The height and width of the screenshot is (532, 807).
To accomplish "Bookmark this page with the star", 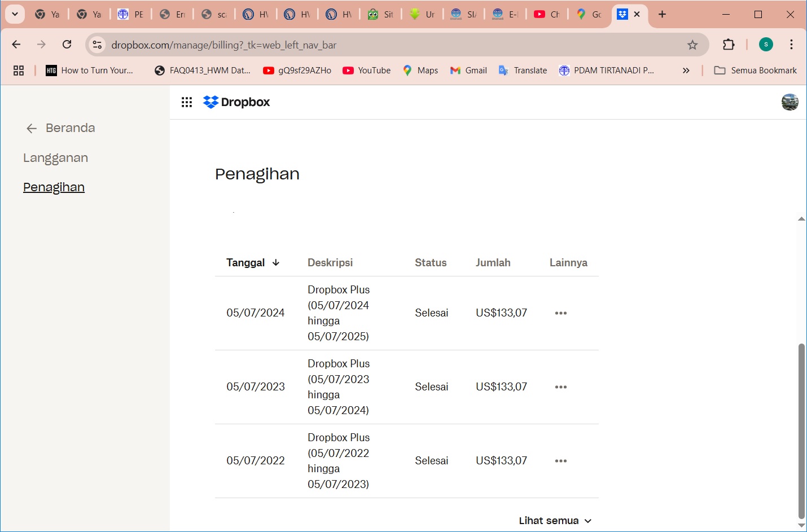I will 692,45.
